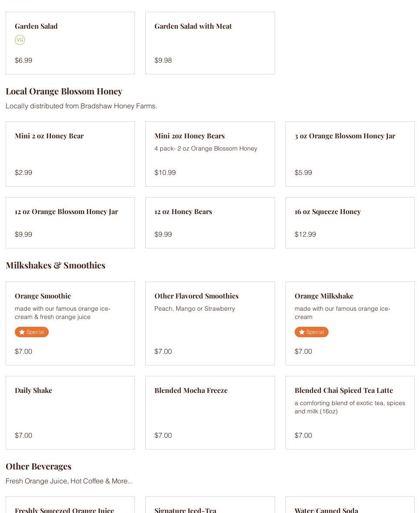420x513 pixels.
Task: Open the Blended Chai Spiced Tea Latte
Action: 349,412
